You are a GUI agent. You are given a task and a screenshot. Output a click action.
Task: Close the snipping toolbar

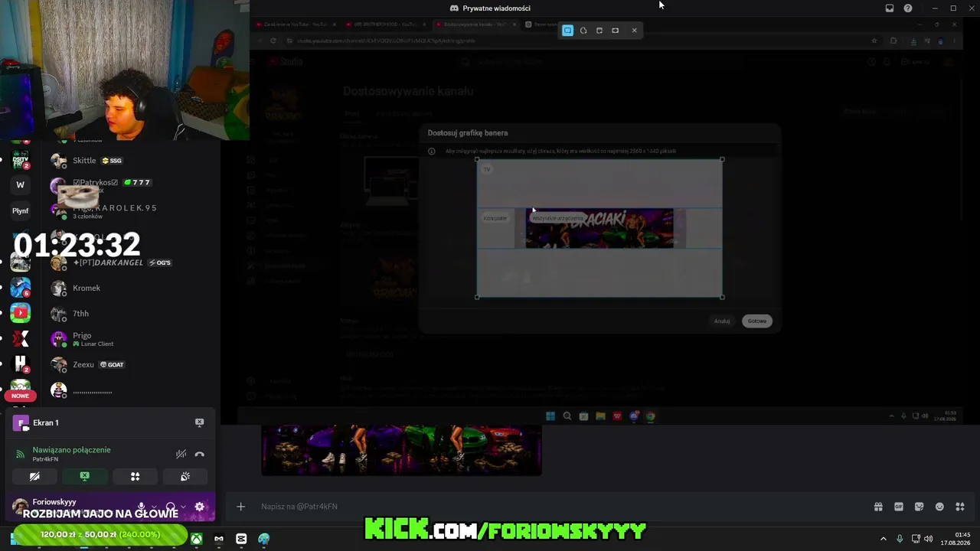click(x=634, y=31)
